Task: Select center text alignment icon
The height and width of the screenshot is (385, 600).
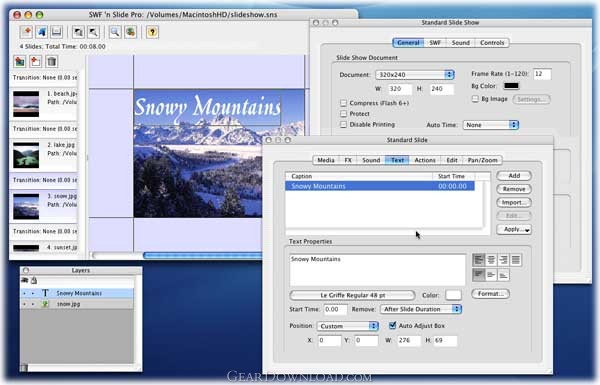Action: [x=491, y=260]
